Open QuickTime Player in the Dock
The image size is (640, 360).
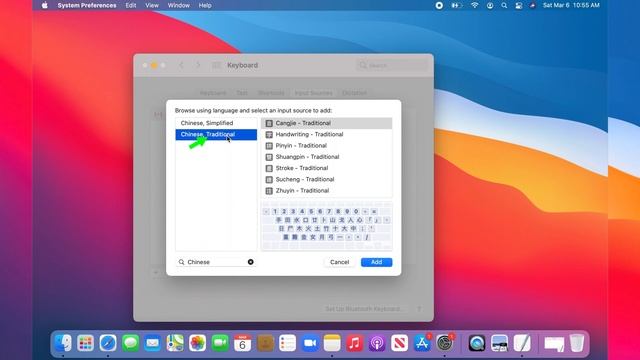click(477, 343)
